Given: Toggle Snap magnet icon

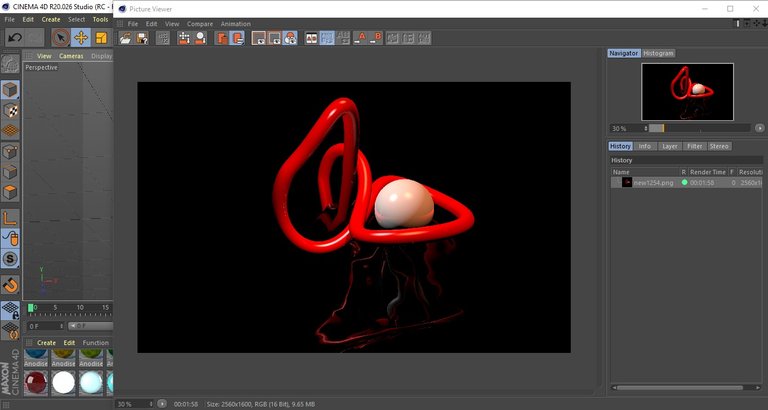Looking at the screenshot, I should point(10,285).
